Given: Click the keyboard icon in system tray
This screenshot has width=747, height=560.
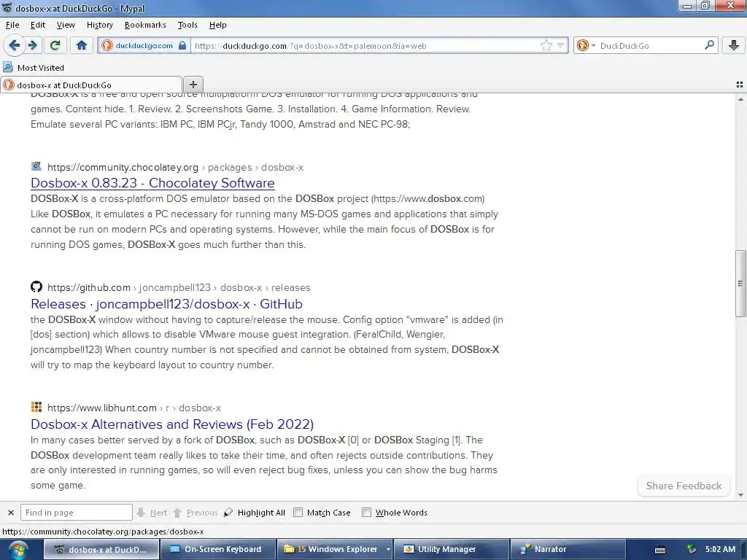Looking at the screenshot, I should 659,550.
